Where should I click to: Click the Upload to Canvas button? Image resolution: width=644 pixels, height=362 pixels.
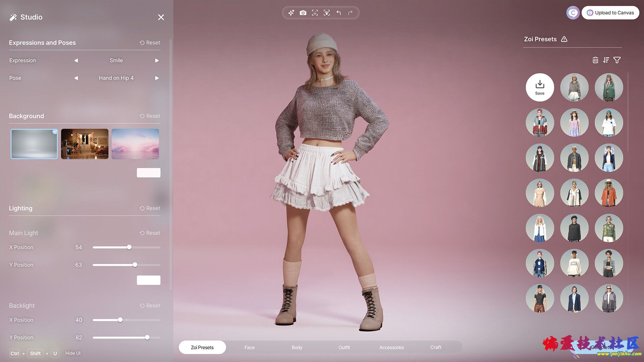(610, 13)
